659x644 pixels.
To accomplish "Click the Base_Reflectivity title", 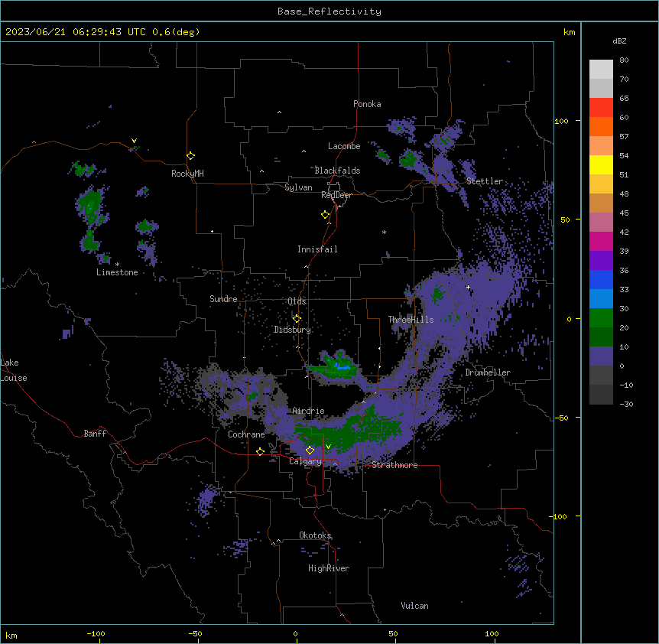I will pos(329,11).
